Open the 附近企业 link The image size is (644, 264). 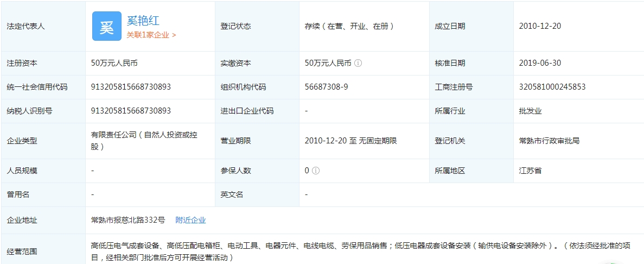pos(190,220)
